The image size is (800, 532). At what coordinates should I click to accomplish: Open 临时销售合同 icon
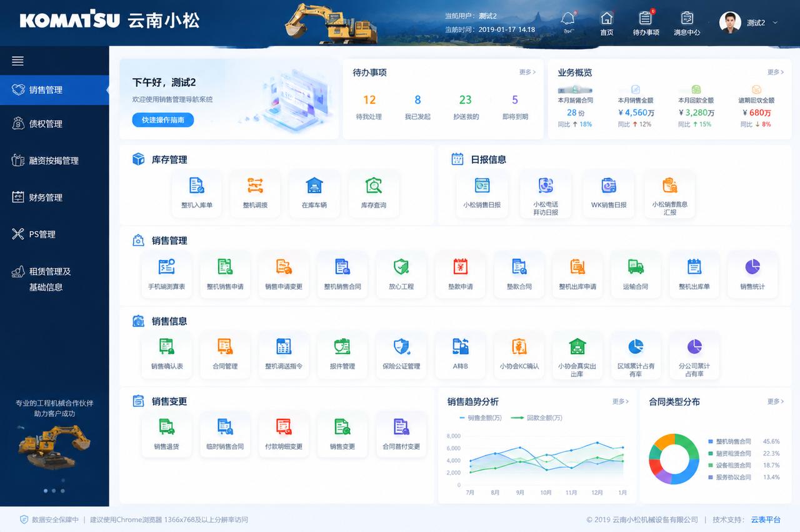tap(225, 427)
